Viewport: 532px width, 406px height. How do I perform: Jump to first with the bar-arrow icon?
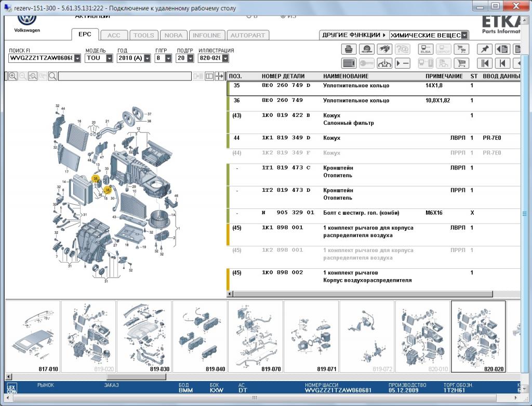485,63
